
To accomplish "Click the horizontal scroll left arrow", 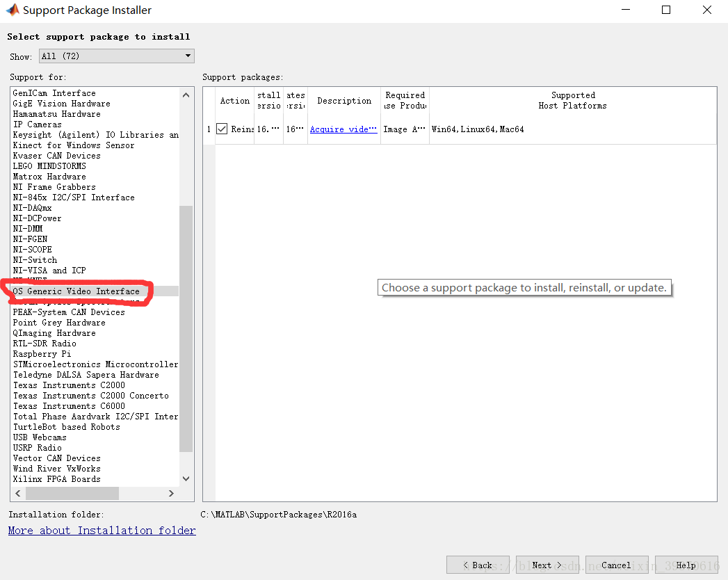I will pyautogui.click(x=18, y=493).
